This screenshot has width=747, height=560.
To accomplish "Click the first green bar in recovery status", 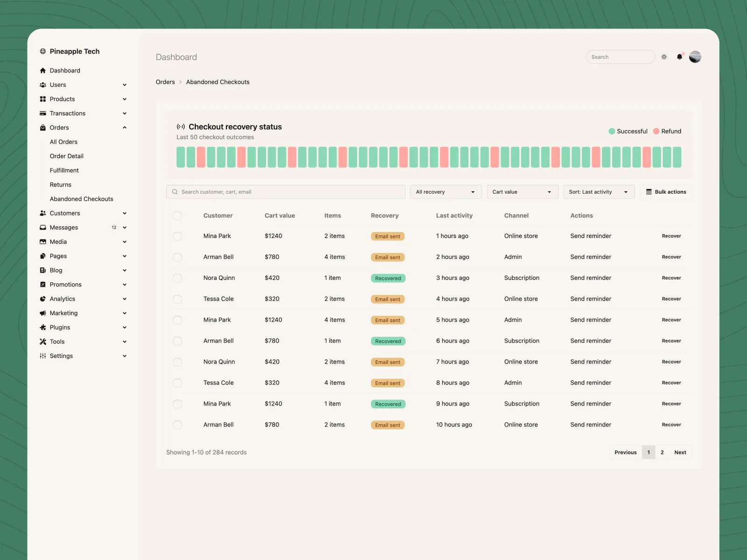I will 181,157.
